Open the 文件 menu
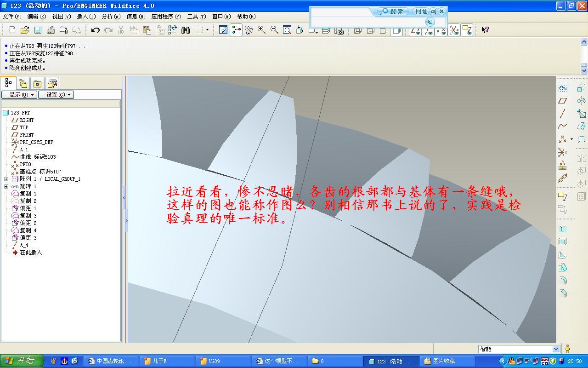Screen dimensions: 588x368 tap(12, 17)
